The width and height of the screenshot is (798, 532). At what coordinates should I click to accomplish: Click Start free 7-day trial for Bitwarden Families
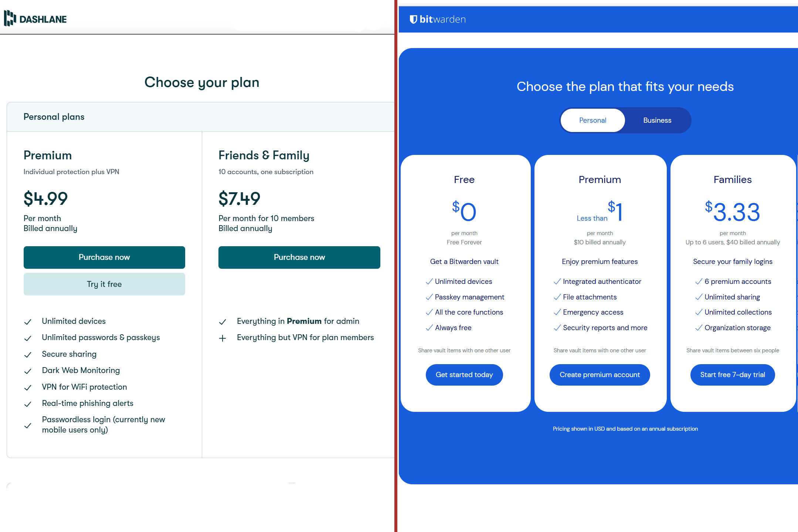coord(731,375)
